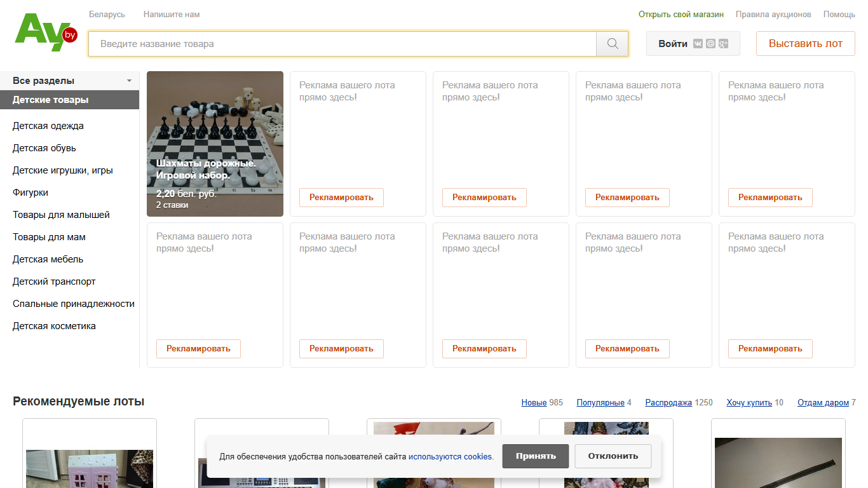The width and height of the screenshot is (868, 488).
Task: Open the Шахматы дорожные chess lot thumbnail
Action: [215, 144]
